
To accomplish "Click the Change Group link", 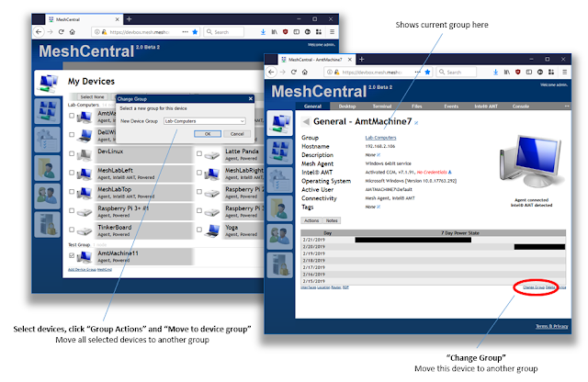I will [533, 287].
